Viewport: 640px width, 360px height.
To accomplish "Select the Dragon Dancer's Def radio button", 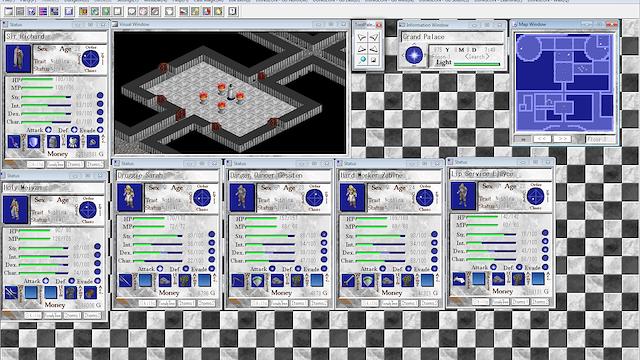I will tap(298, 269).
